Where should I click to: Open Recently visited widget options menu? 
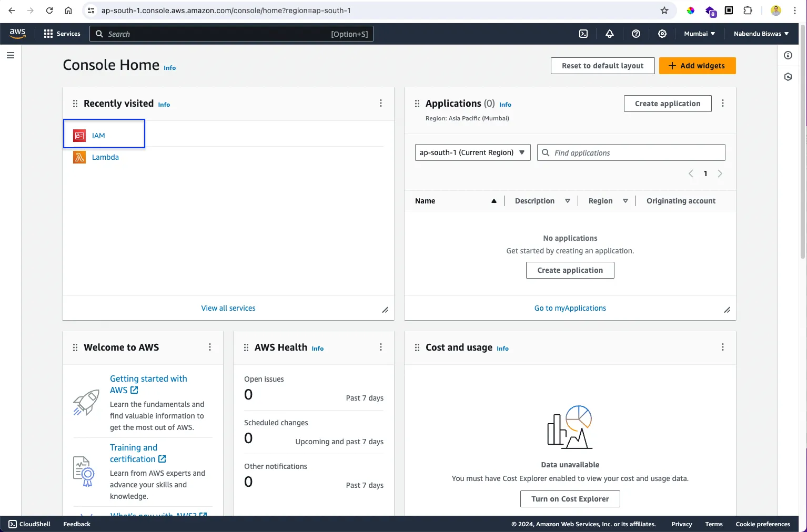(381, 104)
